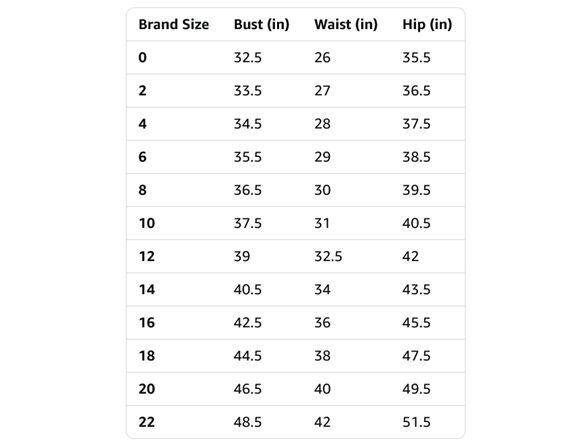Click waist value 32.5 cell
Screen dimensions: 588x441
click(328, 256)
